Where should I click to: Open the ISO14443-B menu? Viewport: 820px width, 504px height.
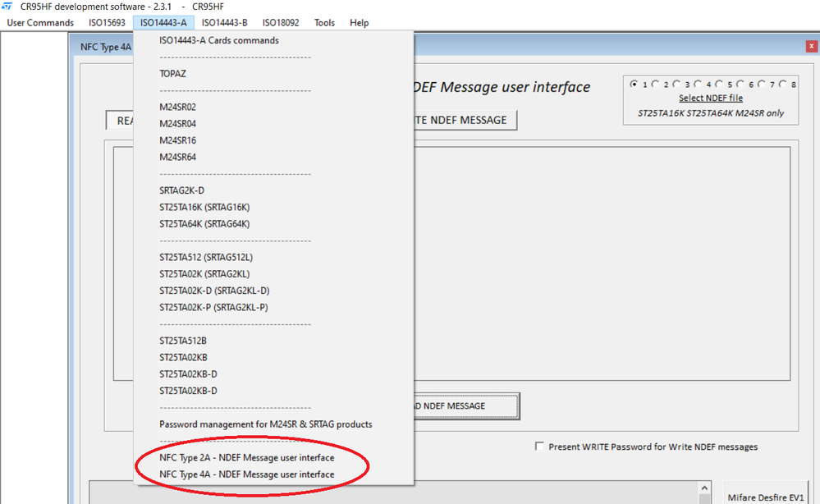224,22
